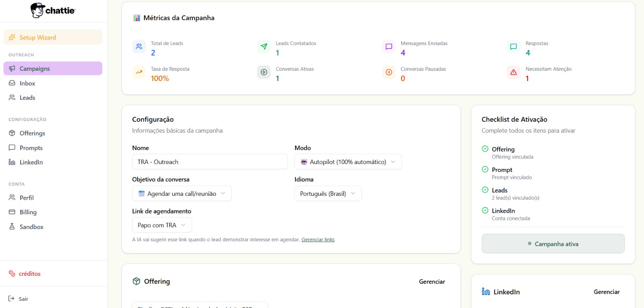The image size is (644, 308).
Task: Click the Mensagens Enviadas chat icon
Action: point(389,47)
